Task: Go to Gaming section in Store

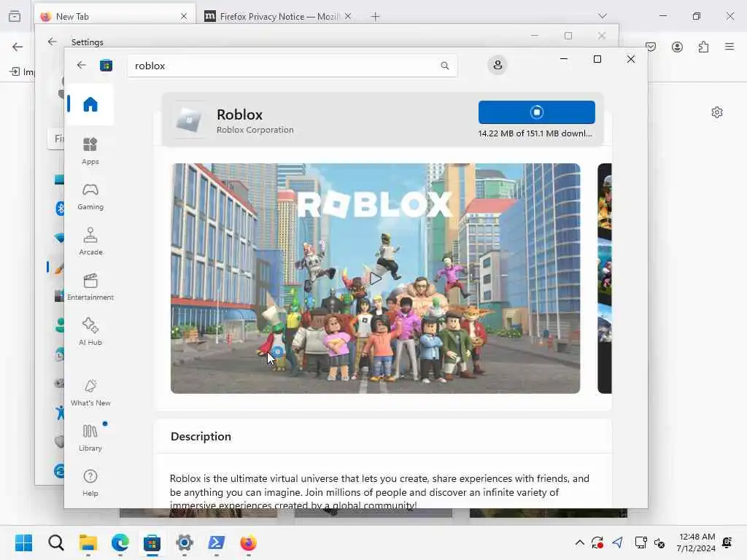Action: [90, 197]
